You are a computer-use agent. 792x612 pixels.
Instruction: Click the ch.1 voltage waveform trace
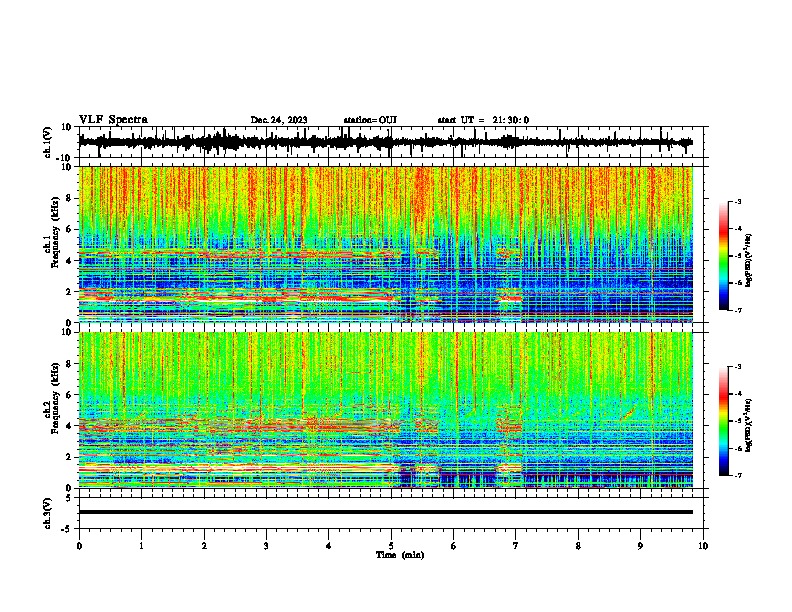385,142
